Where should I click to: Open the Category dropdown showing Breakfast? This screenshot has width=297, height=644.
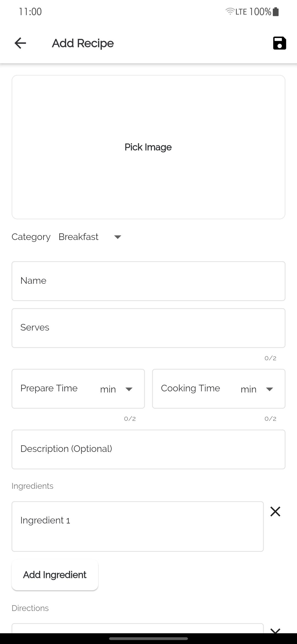tap(90, 237)
